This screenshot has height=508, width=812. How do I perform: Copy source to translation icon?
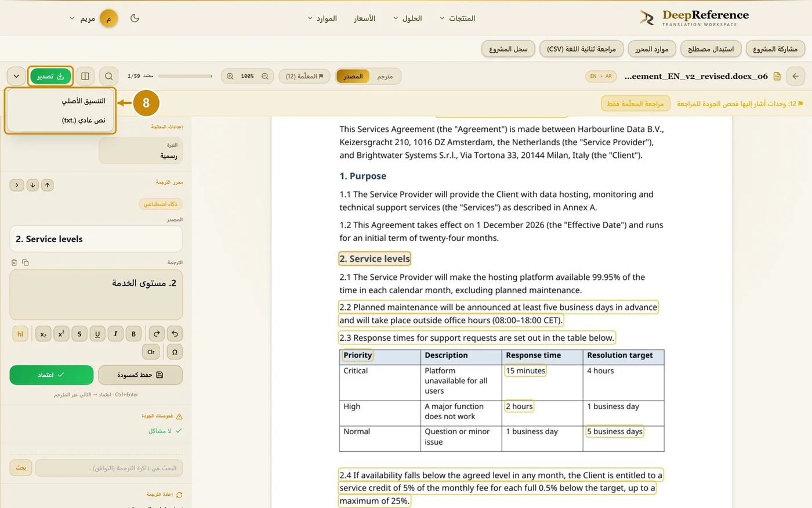click(x=26, y=262)
